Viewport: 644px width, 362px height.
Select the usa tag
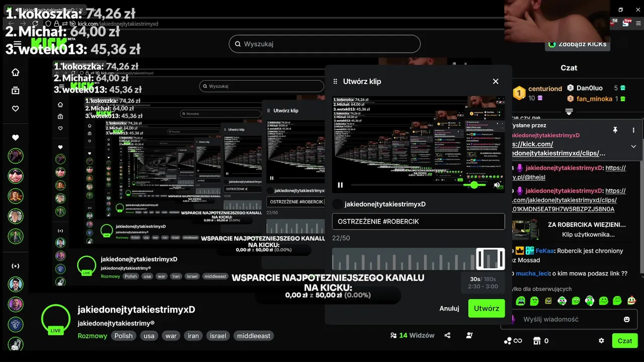coord(149,336)
